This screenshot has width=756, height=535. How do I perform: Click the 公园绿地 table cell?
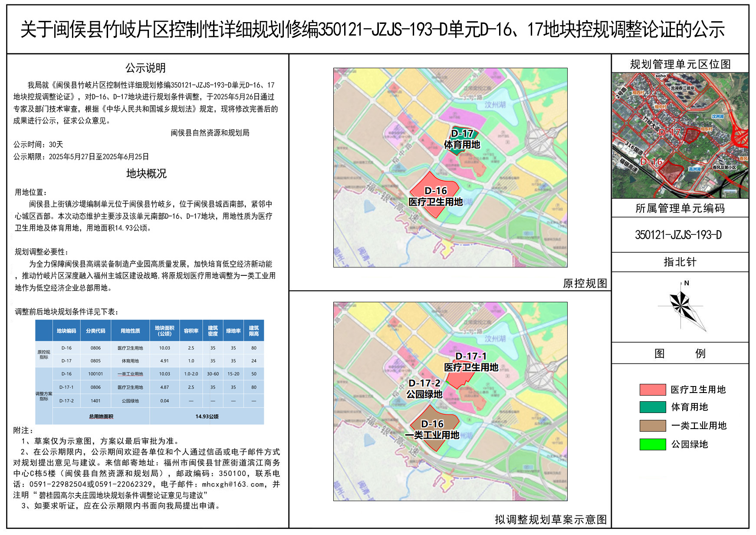point(130,401)
